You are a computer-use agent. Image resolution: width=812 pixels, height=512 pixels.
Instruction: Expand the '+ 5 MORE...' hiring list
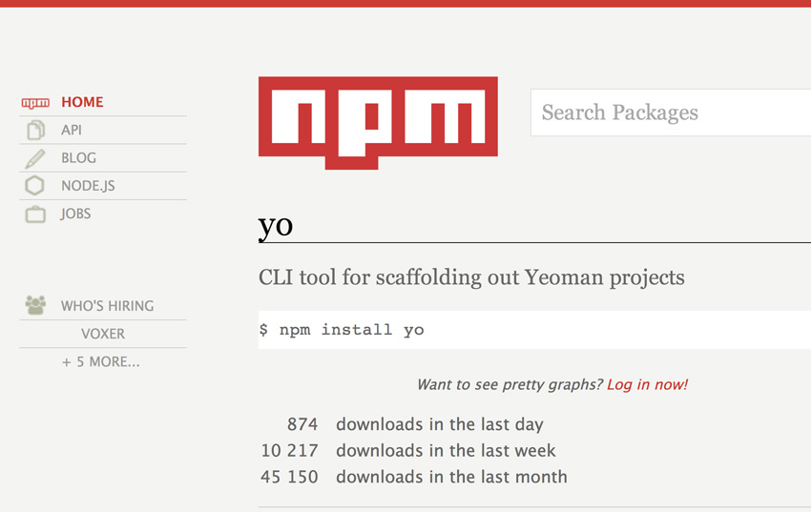coord(101,362)
